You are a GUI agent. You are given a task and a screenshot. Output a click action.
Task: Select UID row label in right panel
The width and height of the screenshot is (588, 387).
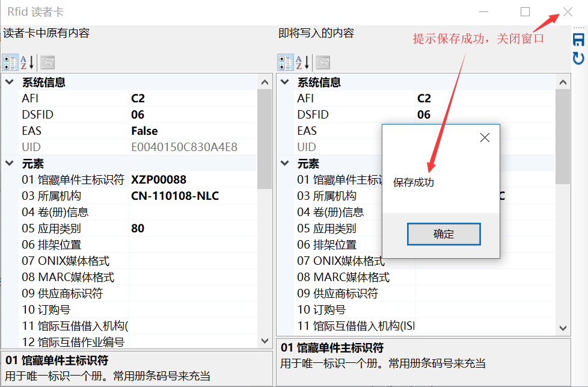307,147
